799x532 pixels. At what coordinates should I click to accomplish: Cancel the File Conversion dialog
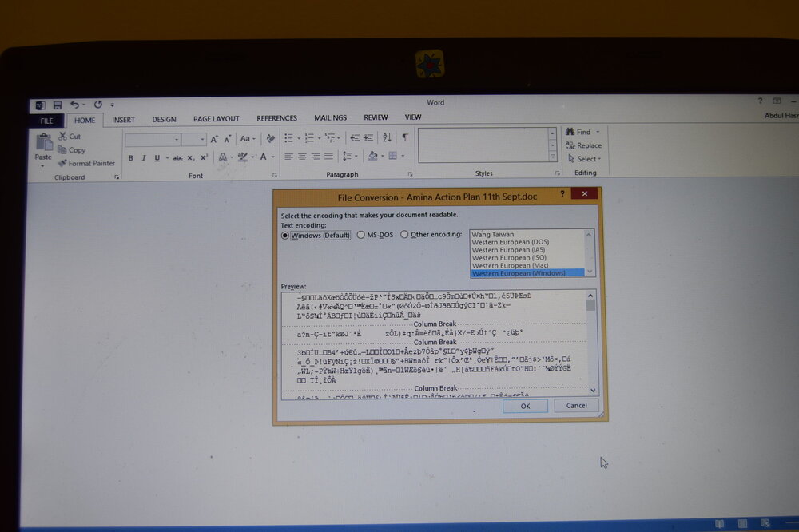[576, 406]
